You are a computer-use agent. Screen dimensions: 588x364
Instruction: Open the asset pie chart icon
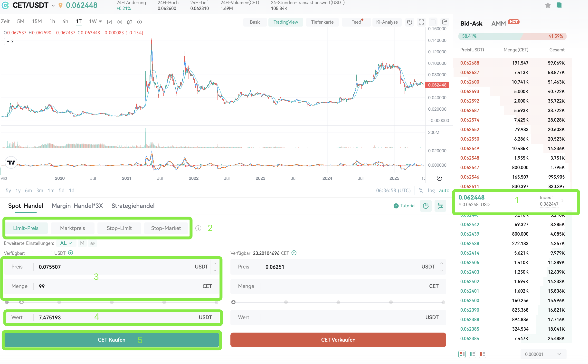click(x=426, y=206)
